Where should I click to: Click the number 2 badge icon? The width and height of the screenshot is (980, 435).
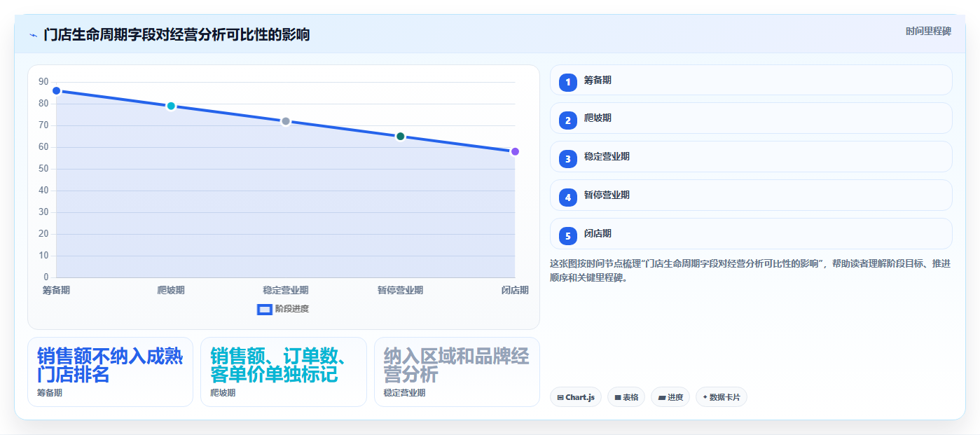[568, 120]
